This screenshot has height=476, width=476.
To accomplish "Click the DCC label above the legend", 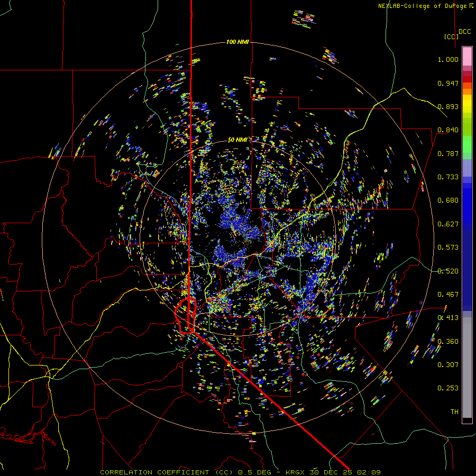I will click(x=465, y=32).
